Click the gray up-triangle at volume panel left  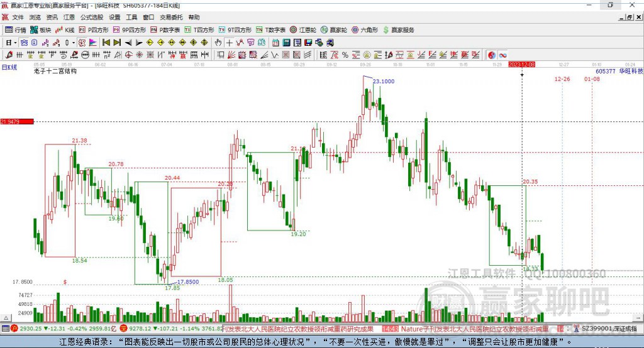tap(6, 318)
